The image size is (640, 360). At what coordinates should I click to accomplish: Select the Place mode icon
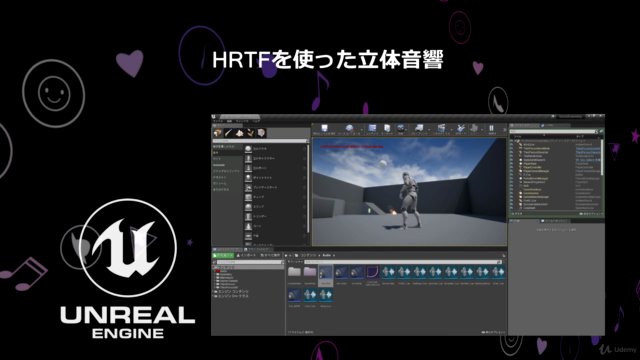tap(218, 133)
